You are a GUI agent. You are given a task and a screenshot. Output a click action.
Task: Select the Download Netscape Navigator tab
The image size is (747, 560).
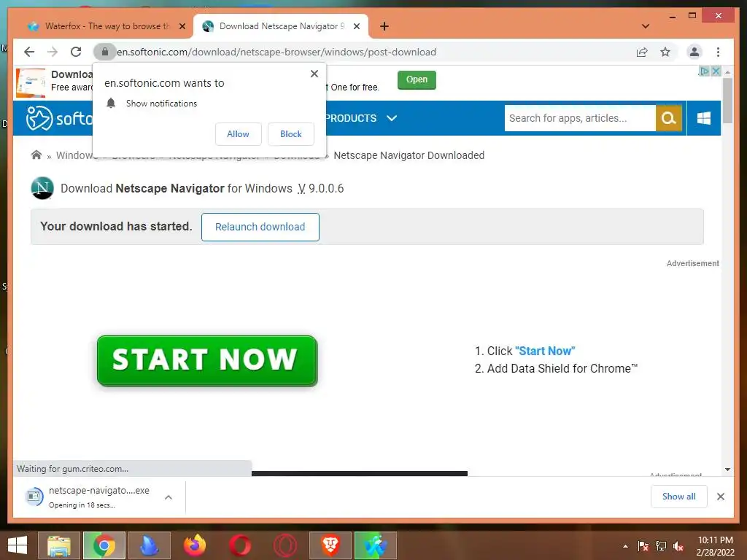(281, 26)
